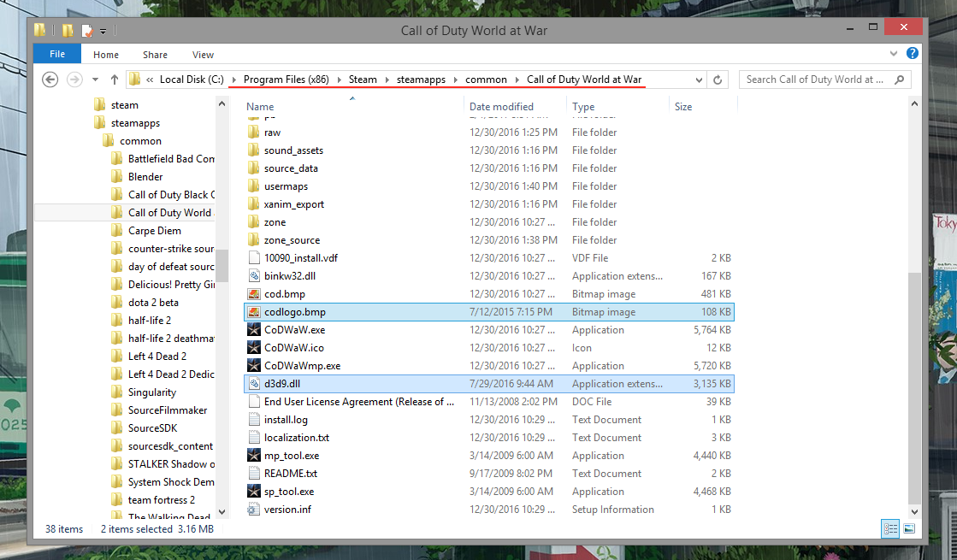Switch to large thumbnails view icon

[909, 529]
